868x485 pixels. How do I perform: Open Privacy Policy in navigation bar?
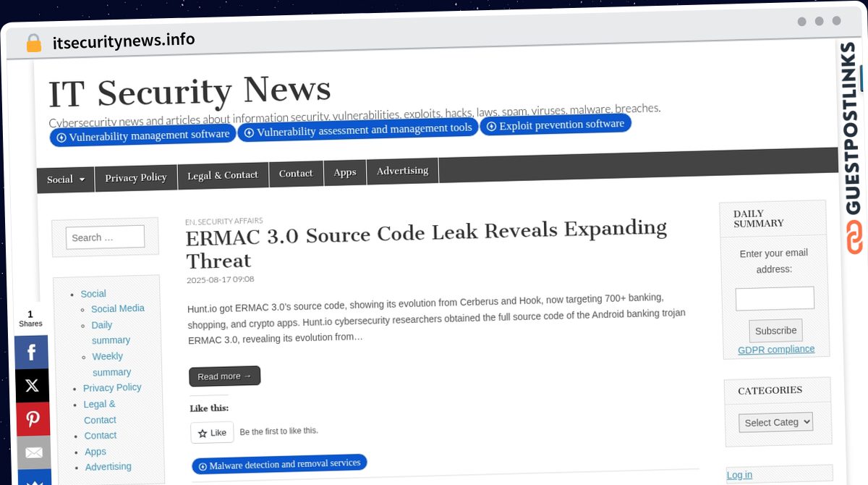pos(135,177)
